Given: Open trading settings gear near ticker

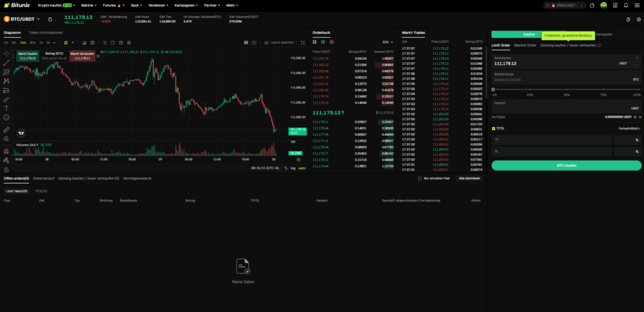Looking at the screenshot, I should tap(639, 19).
